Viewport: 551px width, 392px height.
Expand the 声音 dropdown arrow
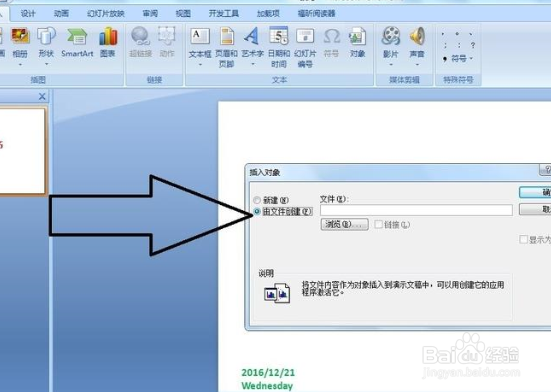click(x=417, y=65)
